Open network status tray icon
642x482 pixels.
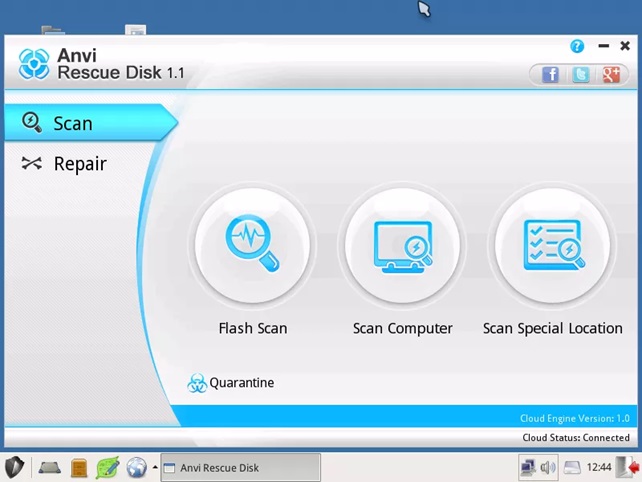[x=528, y=467]
